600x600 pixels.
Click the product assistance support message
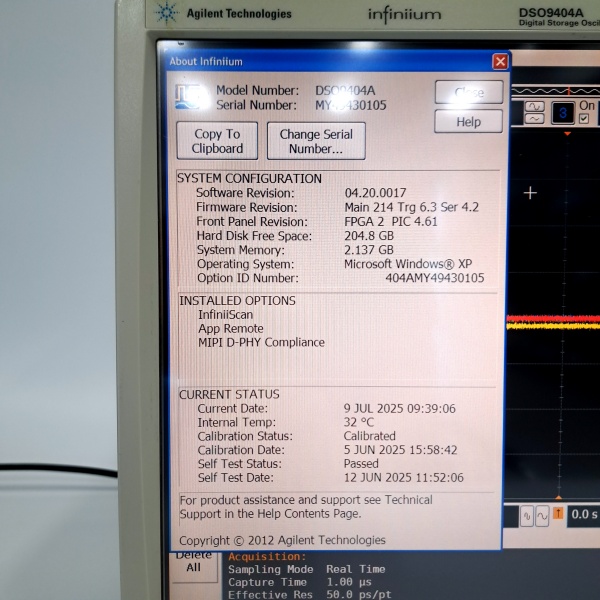click(306, 506)
